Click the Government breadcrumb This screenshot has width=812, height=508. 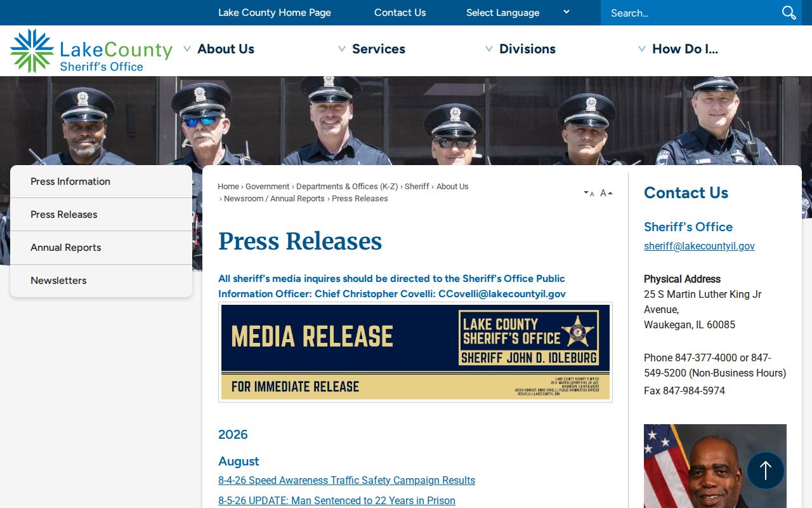tap(268, 187)
